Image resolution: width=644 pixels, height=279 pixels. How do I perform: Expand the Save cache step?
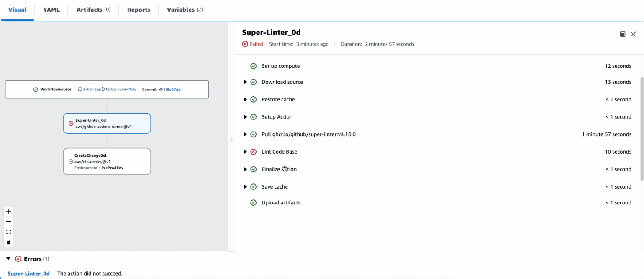[x=245, y=187]
